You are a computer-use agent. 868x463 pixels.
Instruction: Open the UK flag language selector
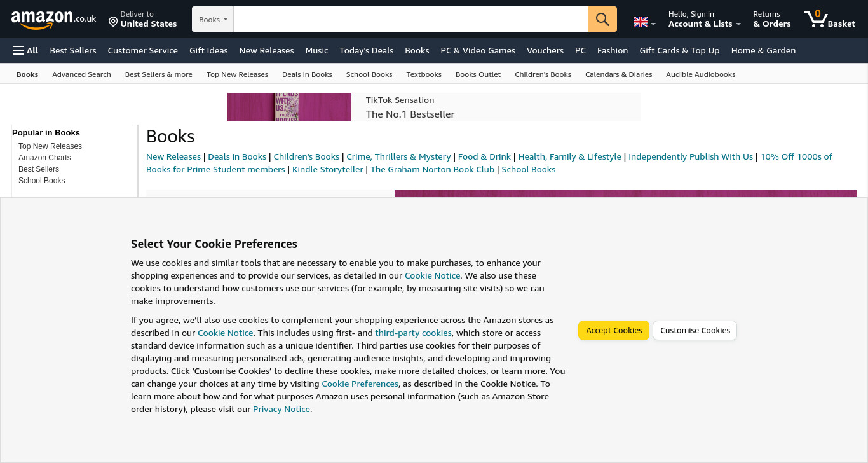tap(644, 22)
